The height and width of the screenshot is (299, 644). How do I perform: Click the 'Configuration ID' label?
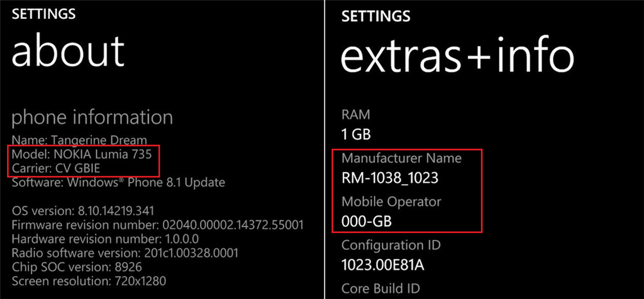pyautogui.click(x=391, y=245)
